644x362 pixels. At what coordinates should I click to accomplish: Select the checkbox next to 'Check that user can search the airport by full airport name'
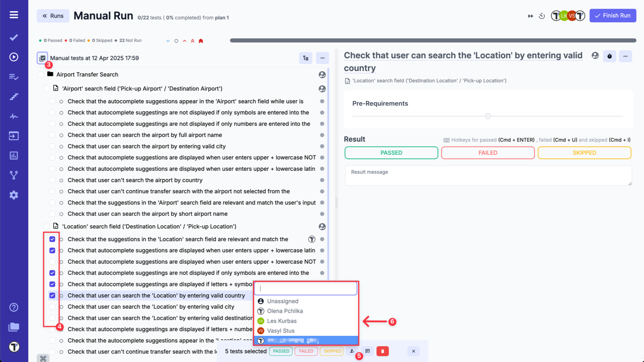52,135
